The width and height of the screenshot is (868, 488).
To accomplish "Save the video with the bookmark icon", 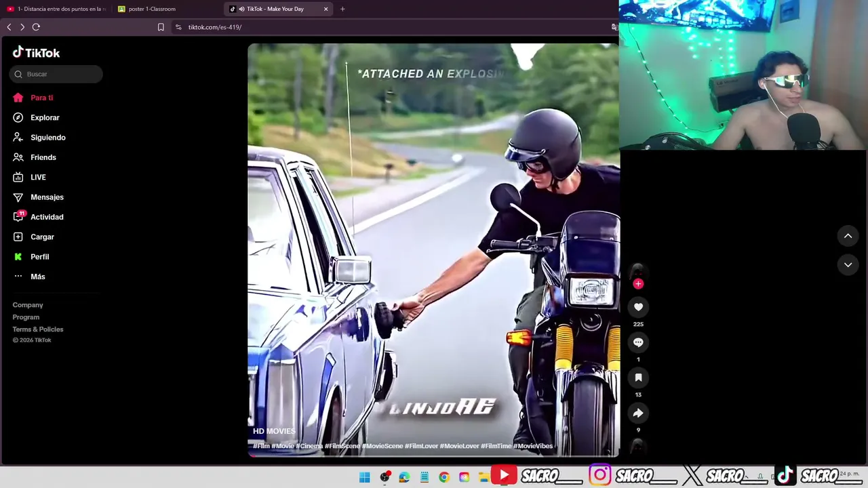I will [638, 378].
